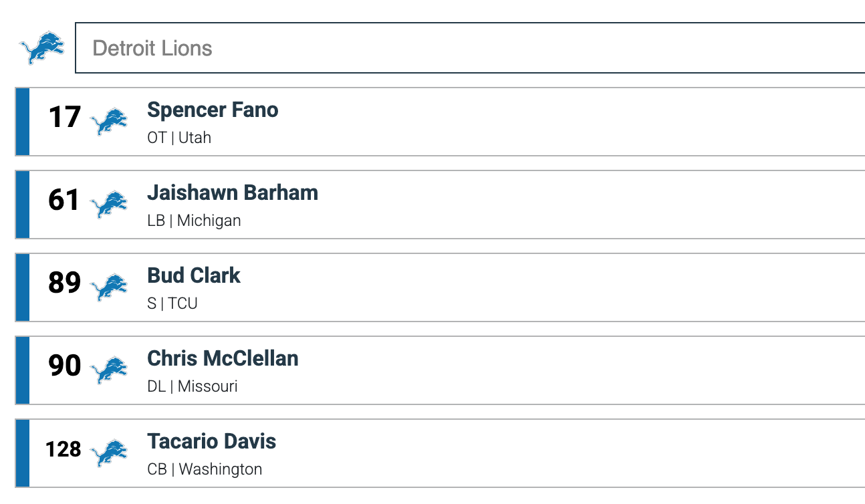
Task: Click the blue bar on Spencer Fano's row
Action: coord(22,122)
